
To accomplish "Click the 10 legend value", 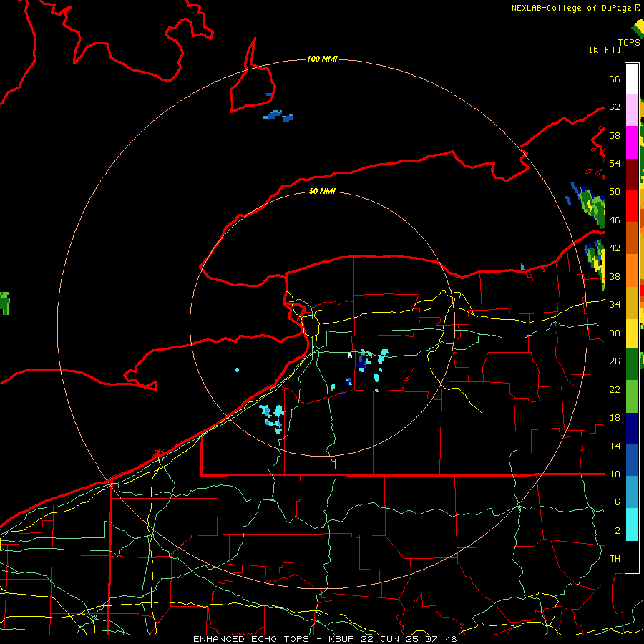I will click(615, 474).
